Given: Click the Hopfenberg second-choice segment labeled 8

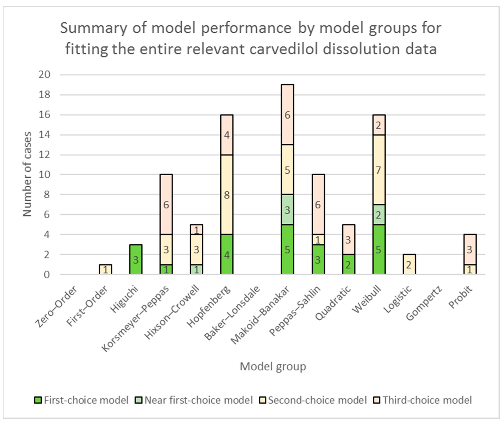Looking at the screenshot, I should coord(227,195).
